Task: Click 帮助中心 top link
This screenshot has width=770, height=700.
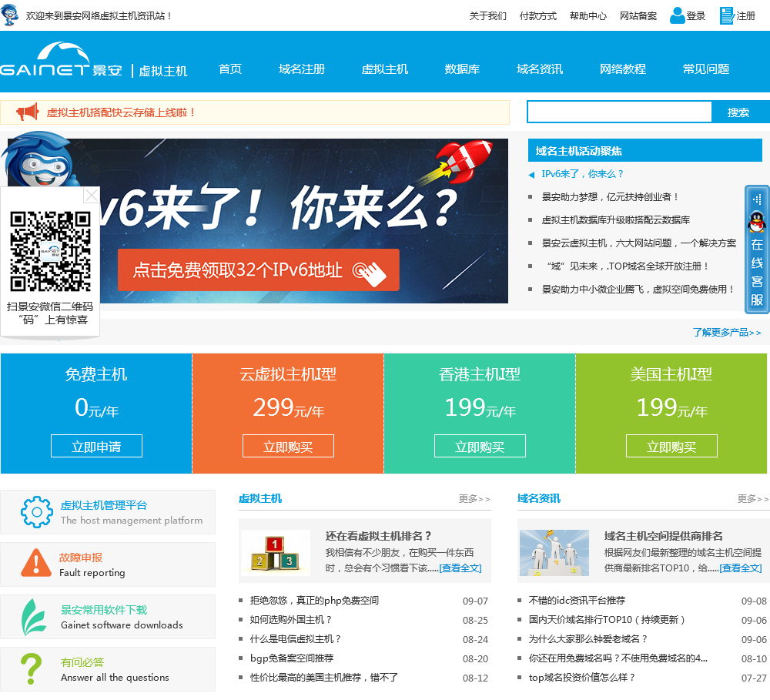Action: tap(588, 15)
